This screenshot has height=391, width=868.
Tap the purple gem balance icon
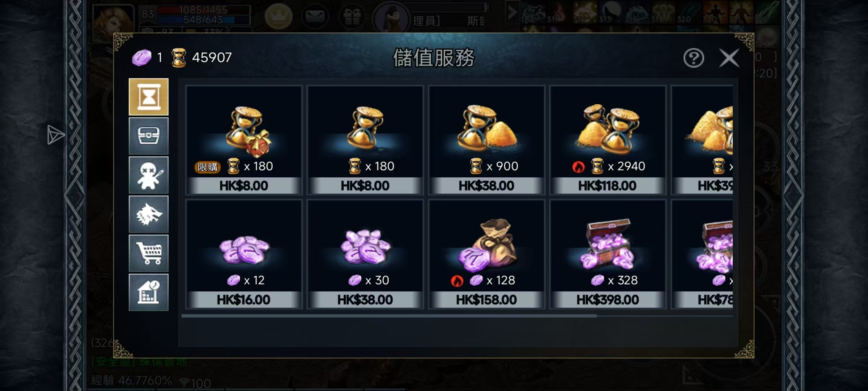(x=141, y=58)
